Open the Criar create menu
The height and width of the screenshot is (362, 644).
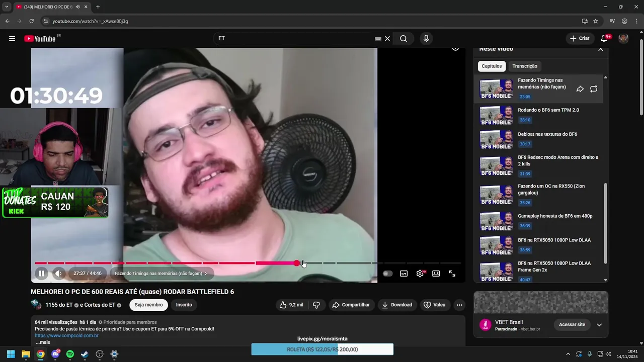click(580, 39)
